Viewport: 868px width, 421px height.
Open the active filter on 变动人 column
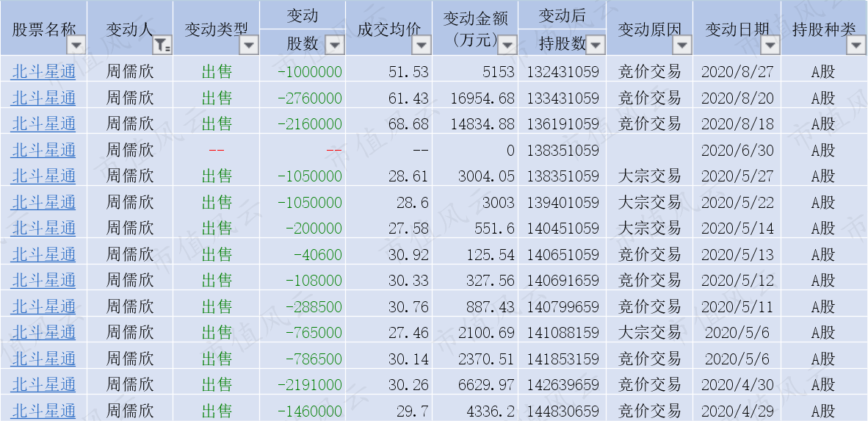click(162, 46)
